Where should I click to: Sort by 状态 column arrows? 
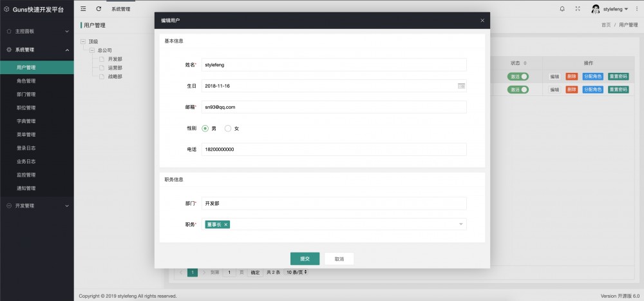point(525,63)
